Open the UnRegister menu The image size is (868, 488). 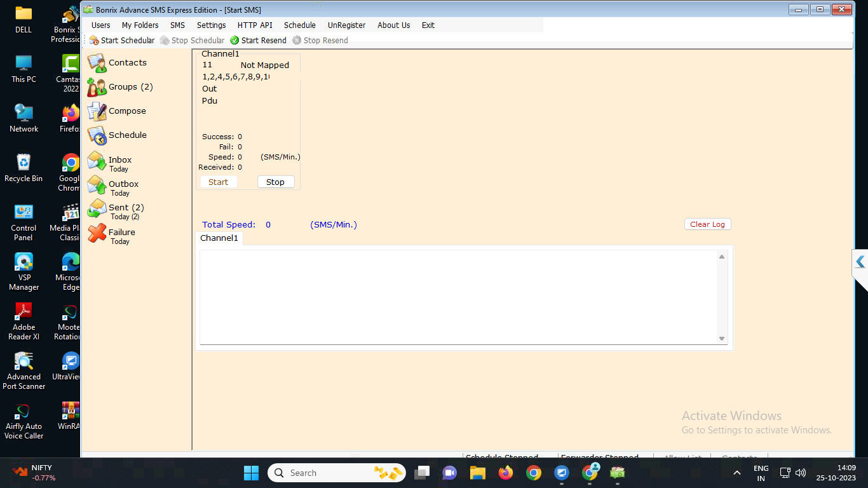click(x=346, y=25)
